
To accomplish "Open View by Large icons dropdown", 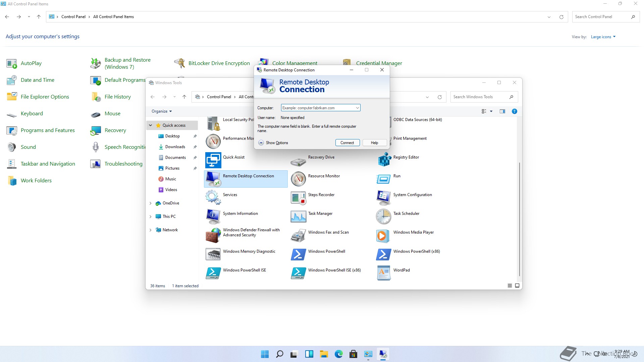I will click(603, 37).
